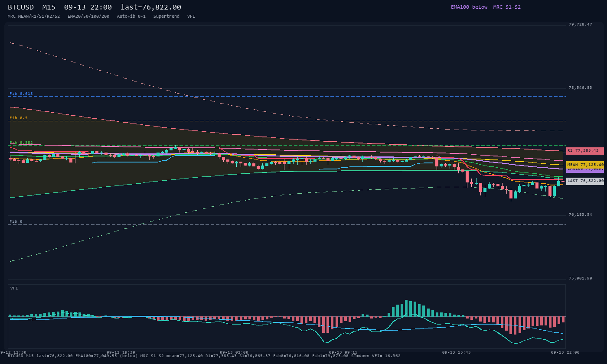The image size is (607, 364).
Task: Click the MEAN 77,125.40 price tag
Action: click(585, 165)
